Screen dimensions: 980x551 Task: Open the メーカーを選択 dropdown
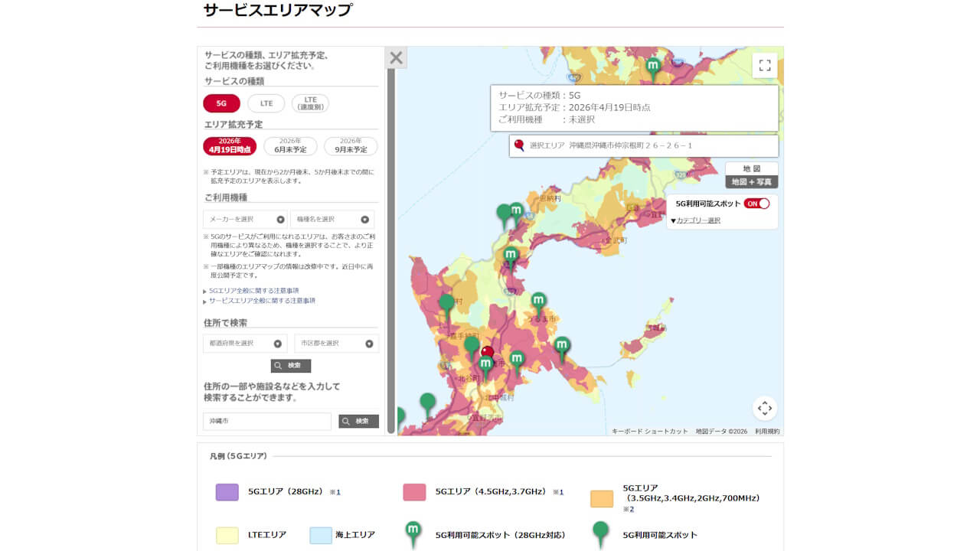245,219
